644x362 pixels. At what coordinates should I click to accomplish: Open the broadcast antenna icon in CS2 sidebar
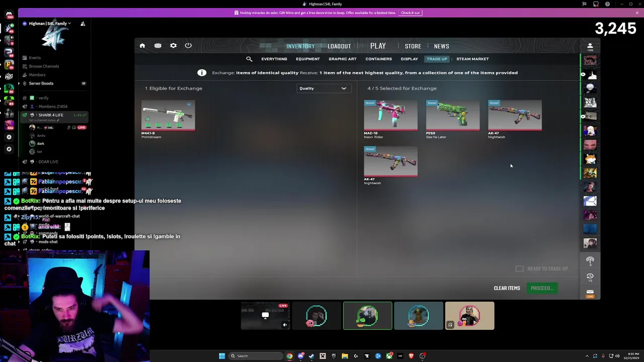click(590, 260)
